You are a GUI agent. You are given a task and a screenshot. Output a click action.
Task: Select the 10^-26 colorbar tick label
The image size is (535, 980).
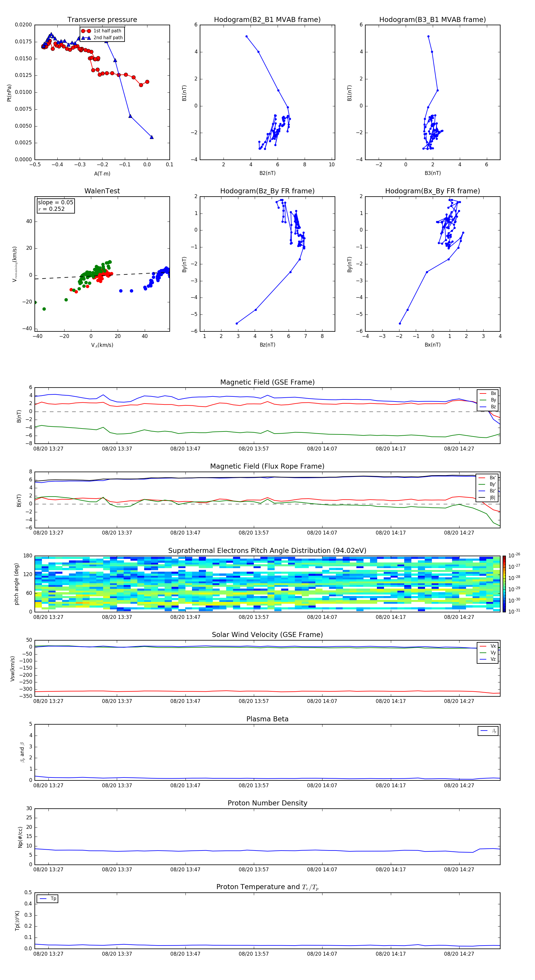coord(514,555)
